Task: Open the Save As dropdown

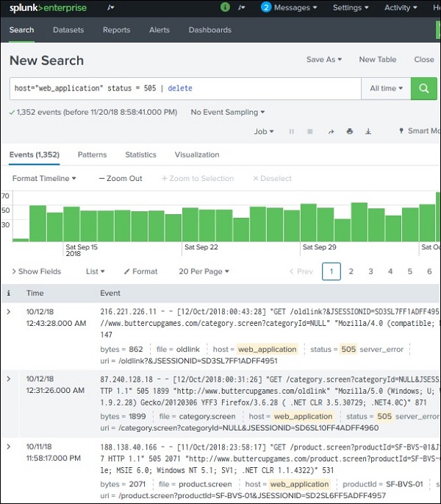Action: 324,60
